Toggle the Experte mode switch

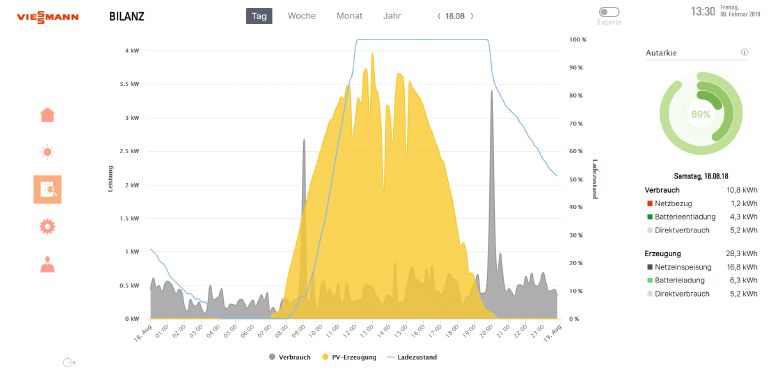(609, 12)
